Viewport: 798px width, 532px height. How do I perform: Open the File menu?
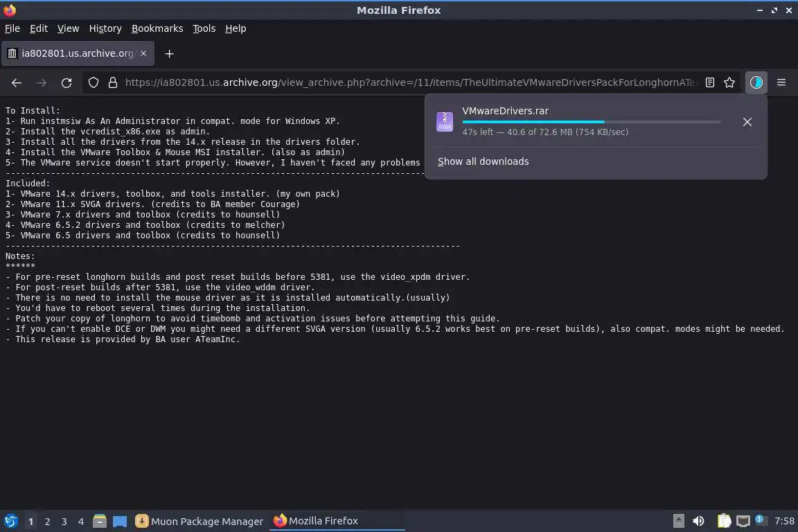[x=12, y=28]
